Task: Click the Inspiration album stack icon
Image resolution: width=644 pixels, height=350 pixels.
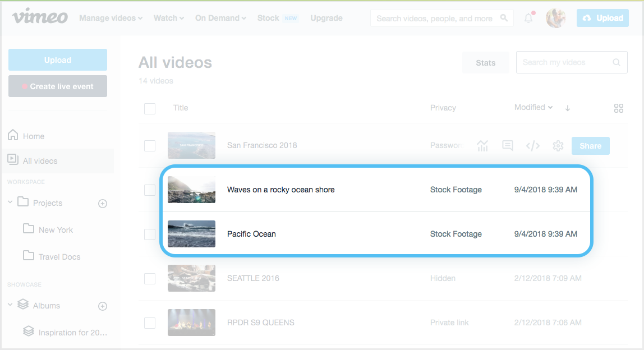Action: click(29, 331)
